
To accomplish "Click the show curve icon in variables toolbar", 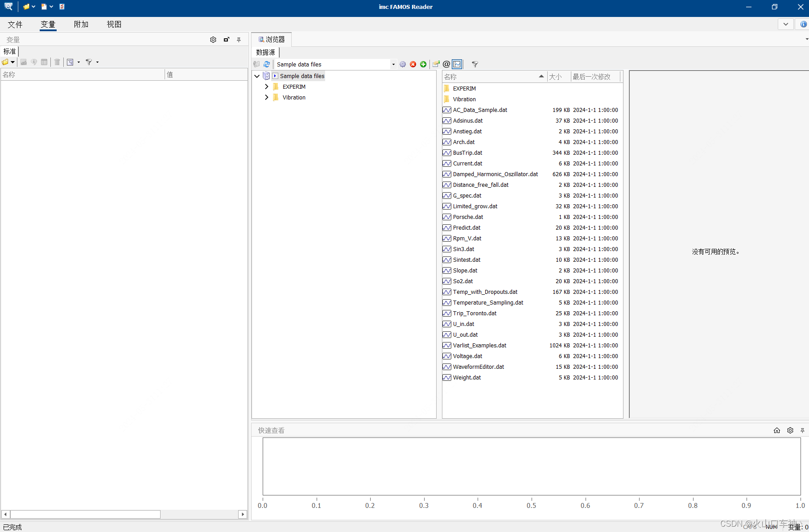I will (24, 62).
